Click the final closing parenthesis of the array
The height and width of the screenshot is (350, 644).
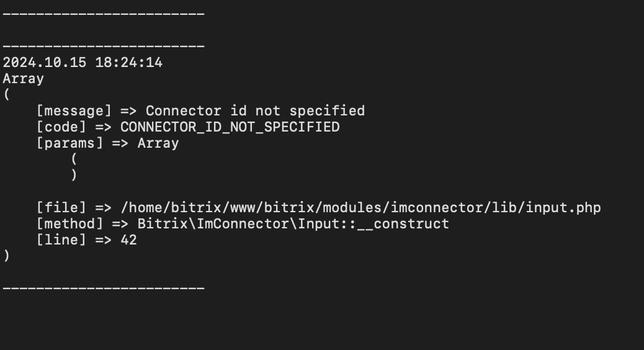pyautogui.click(x=7, y=256)
